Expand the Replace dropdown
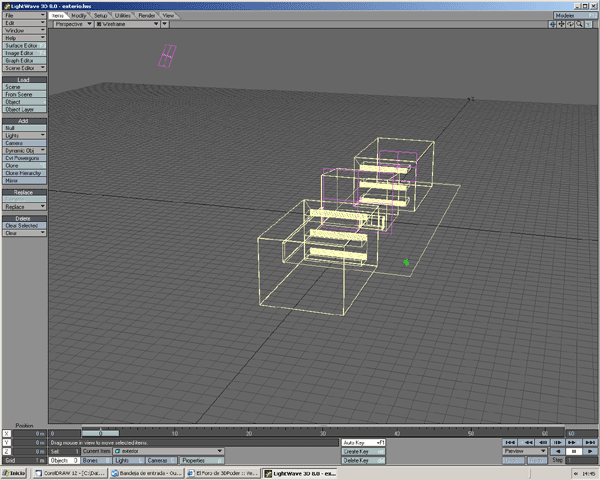 coord(24,207)
